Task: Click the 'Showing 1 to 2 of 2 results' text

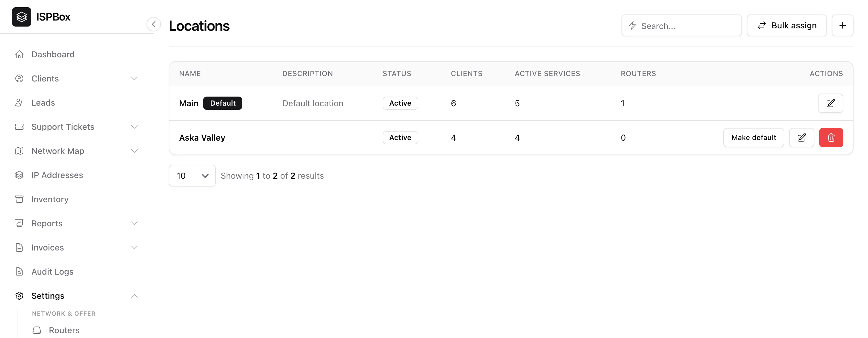Action: tap(272, 176)
